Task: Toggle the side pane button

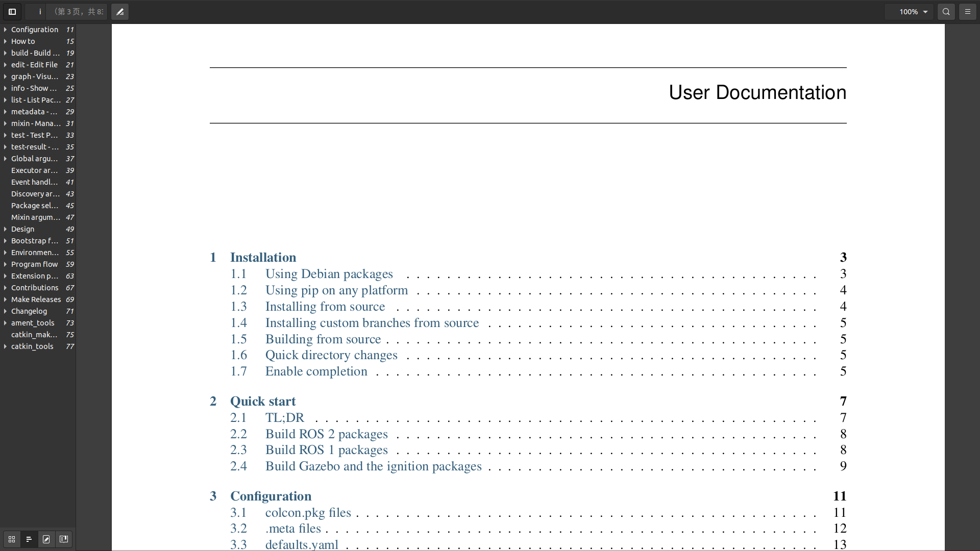Action: click(x=12, y=12)
